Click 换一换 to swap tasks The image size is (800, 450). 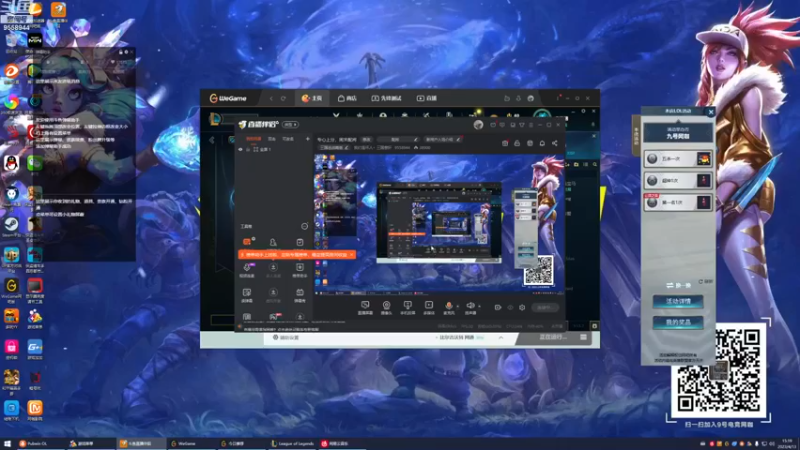point(678,285)
